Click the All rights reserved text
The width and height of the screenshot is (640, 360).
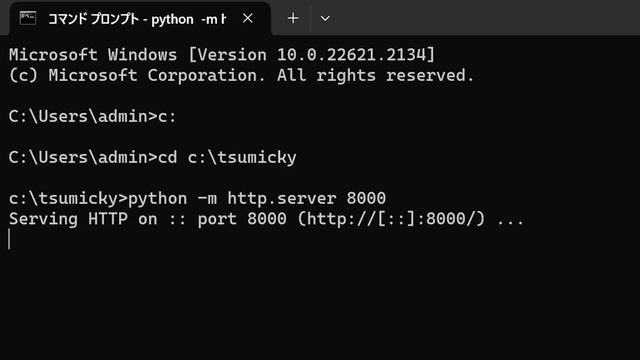(375, 76)
